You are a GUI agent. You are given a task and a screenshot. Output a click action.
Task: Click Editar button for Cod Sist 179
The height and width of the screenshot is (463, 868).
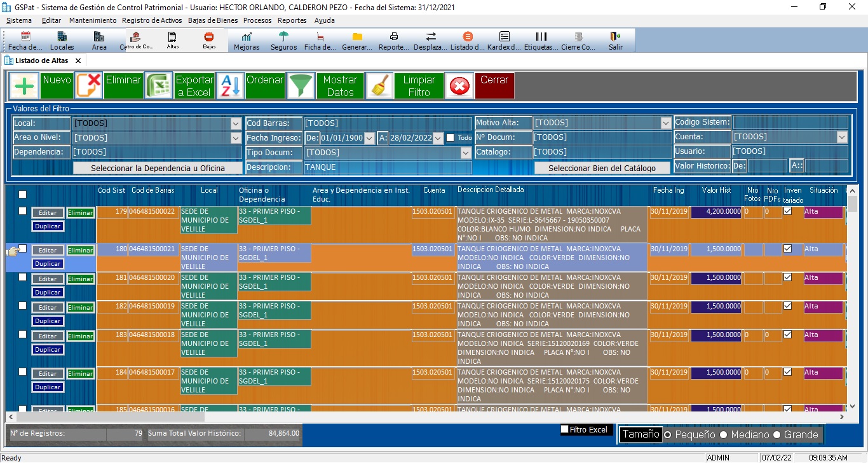(x=48, y=213)
